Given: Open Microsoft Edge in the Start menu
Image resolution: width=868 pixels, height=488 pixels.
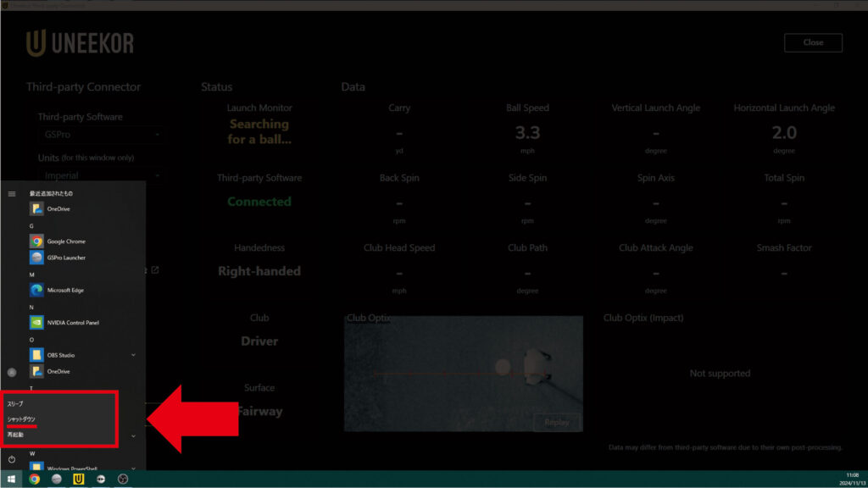Looking at the screenshot, I should 65,291.
